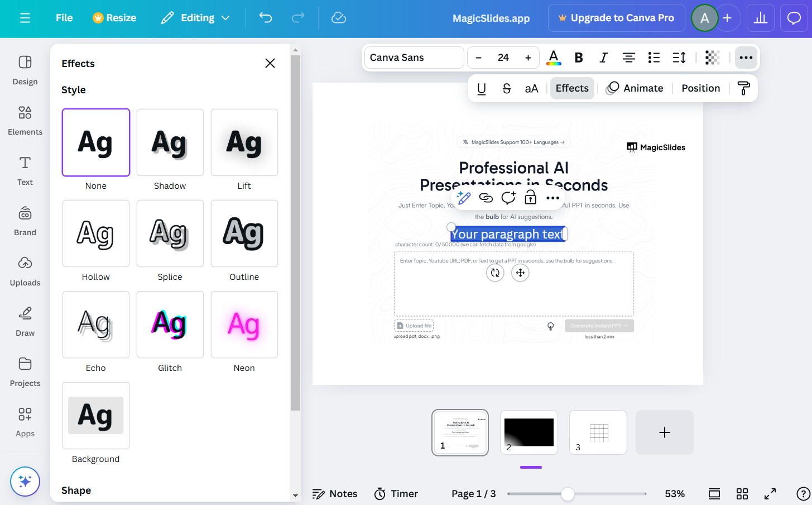Open the Position option

point(701,88)
